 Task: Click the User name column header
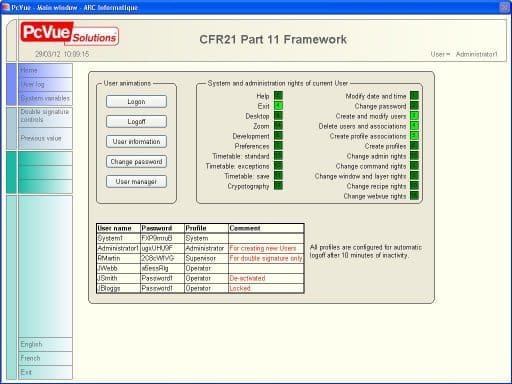coord(118,228)
